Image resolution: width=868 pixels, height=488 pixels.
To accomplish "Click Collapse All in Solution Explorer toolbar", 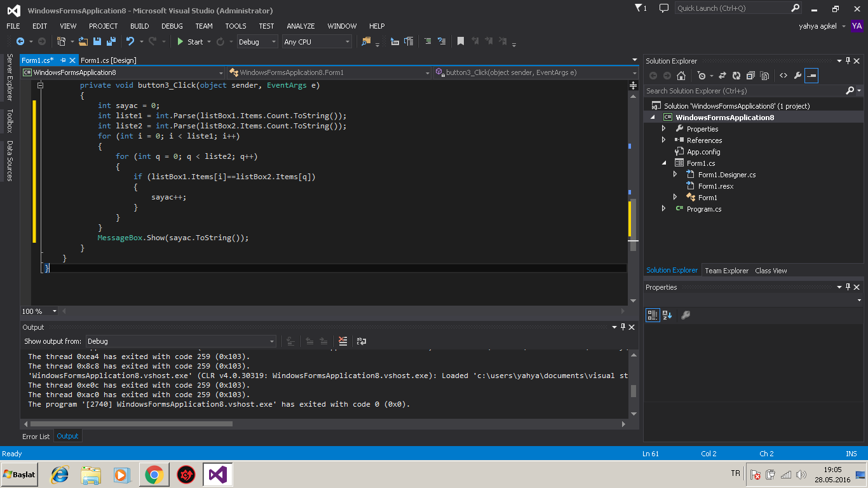I will tap(750, 76).
